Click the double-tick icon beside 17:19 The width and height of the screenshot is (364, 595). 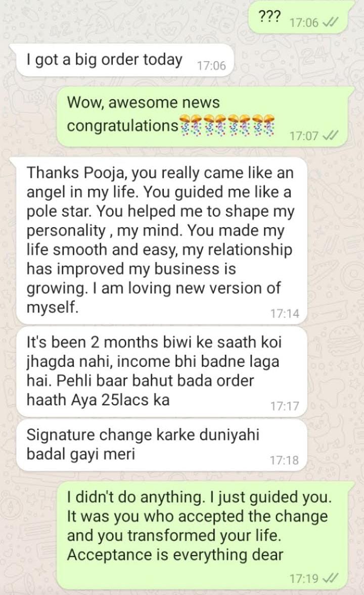point(330,578)
